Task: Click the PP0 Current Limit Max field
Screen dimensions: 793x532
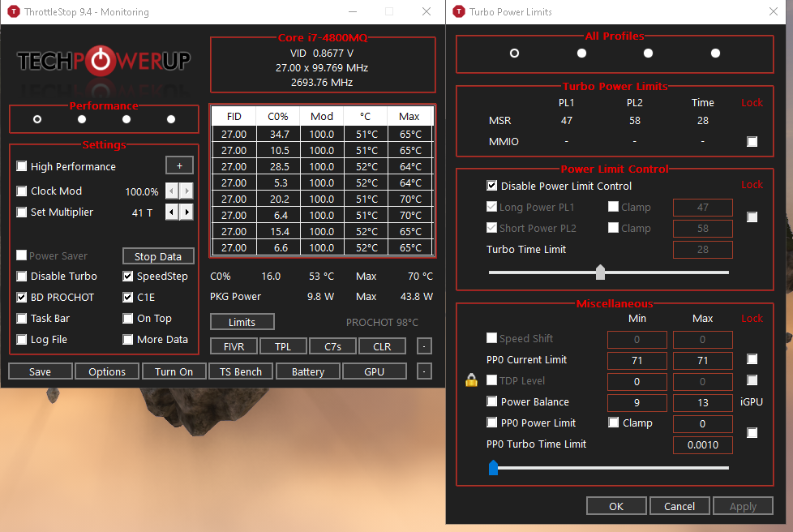Action: [703, 361]
